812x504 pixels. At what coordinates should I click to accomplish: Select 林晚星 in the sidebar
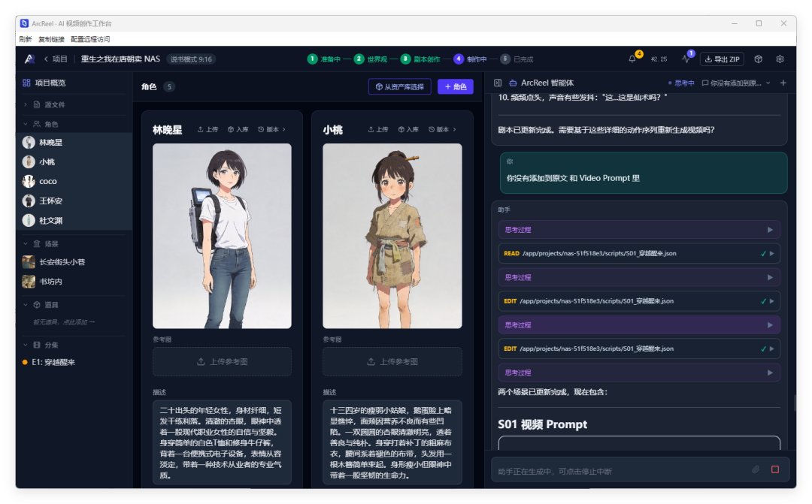point(74,142)
